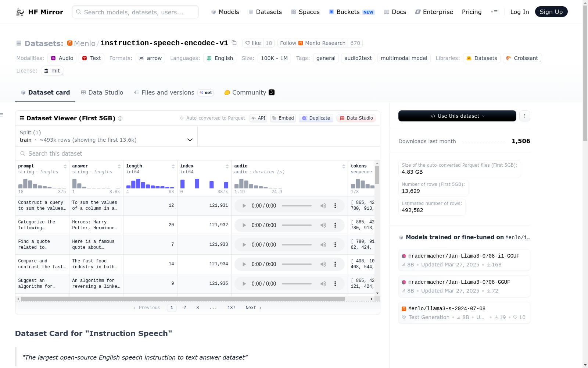This screenshot has height=368, width=588.
Task: Go to the Next table page
Action: pos(254,308)
